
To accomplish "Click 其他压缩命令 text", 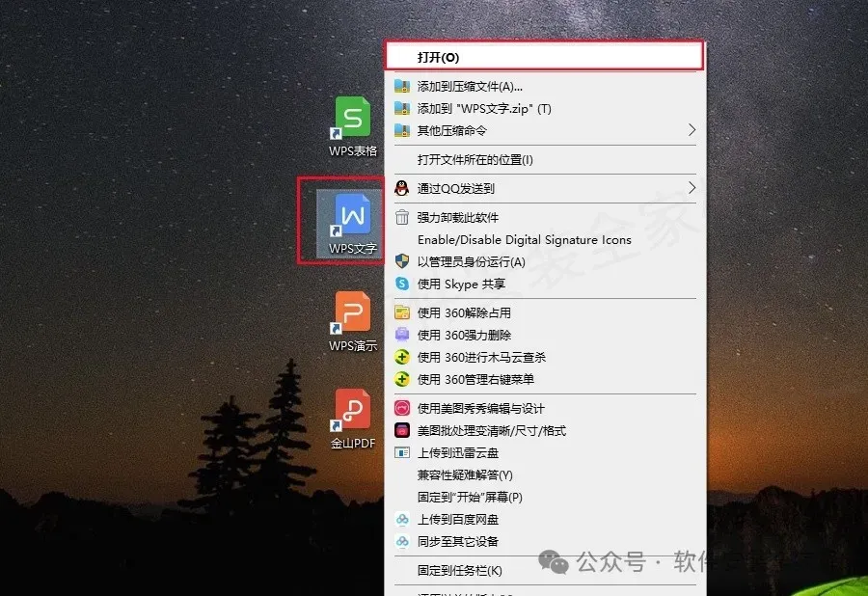I will tap(451, 130).
